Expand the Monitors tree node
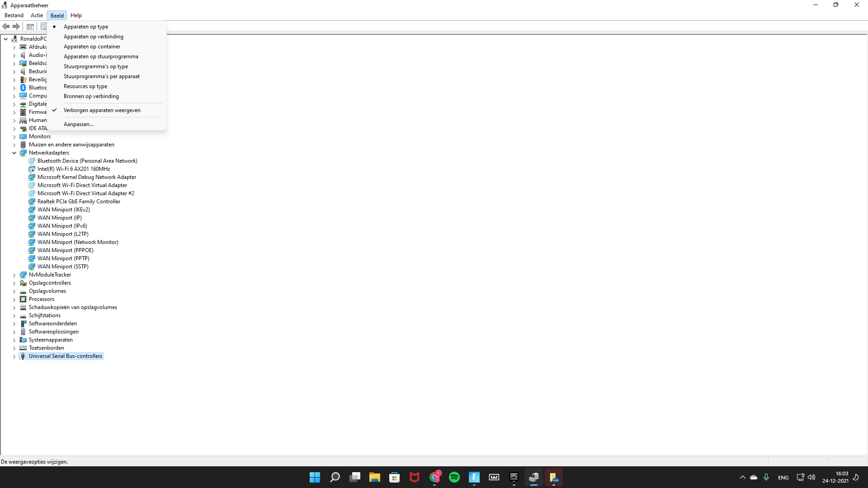 14,136
